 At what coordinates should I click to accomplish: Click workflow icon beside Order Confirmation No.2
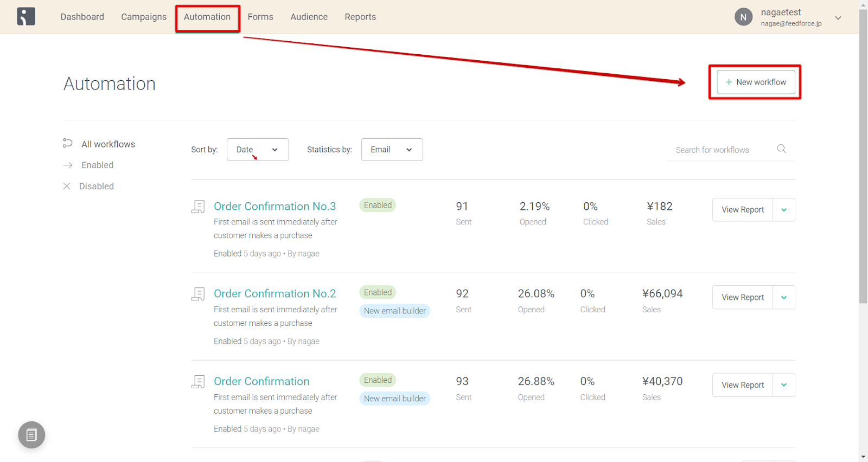pyautogui.click(x=198, y=294)
